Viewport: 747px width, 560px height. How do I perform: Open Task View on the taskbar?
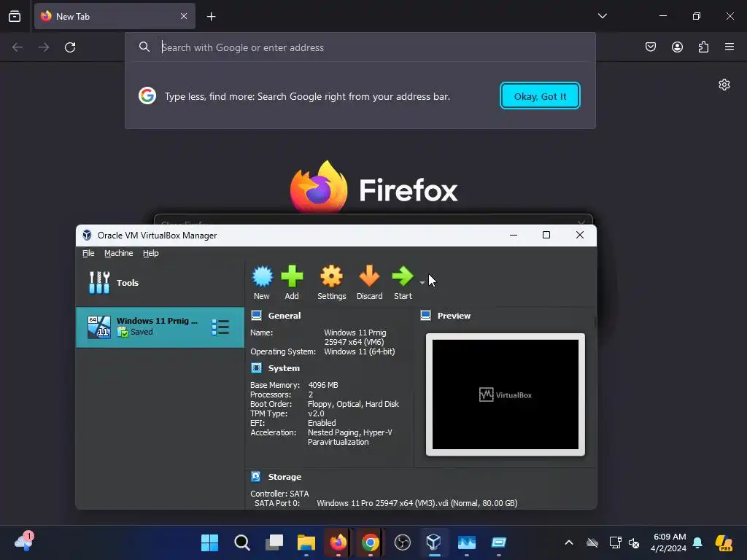coord(274,542)
